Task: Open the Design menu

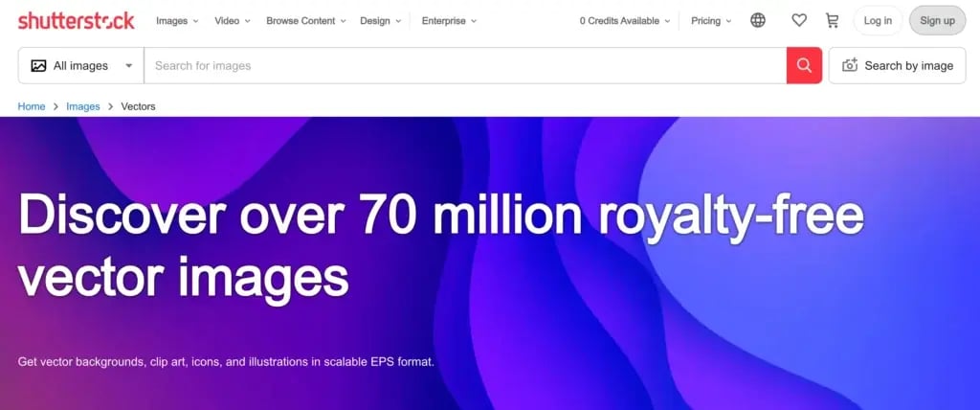Action: point(380,20)
